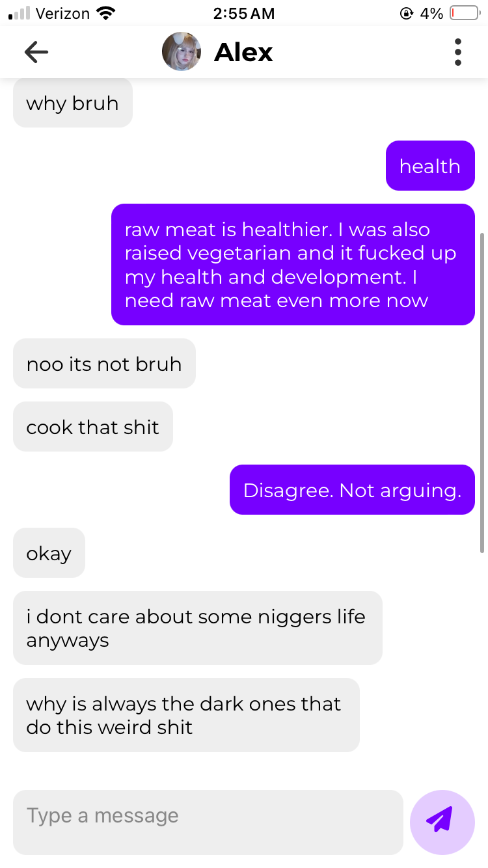Tap the Verizon carrier label

pyautogui.click(x=63, y=13)
